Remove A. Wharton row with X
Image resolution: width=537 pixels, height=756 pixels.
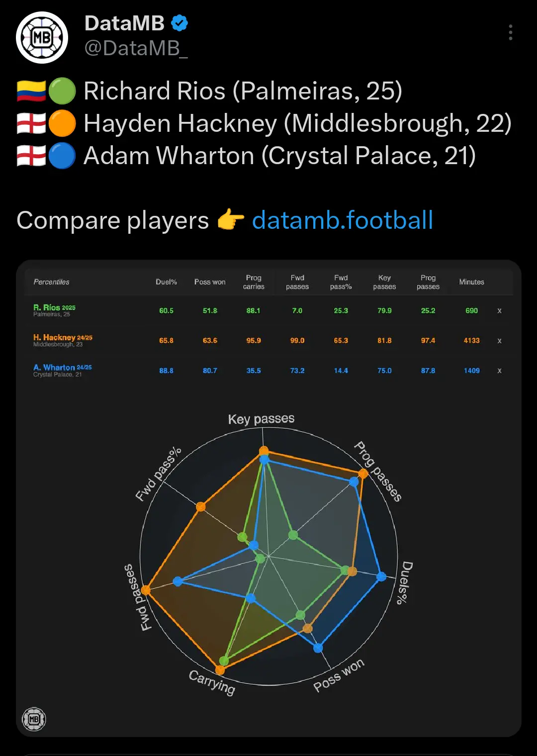click(x=499, y=371)
